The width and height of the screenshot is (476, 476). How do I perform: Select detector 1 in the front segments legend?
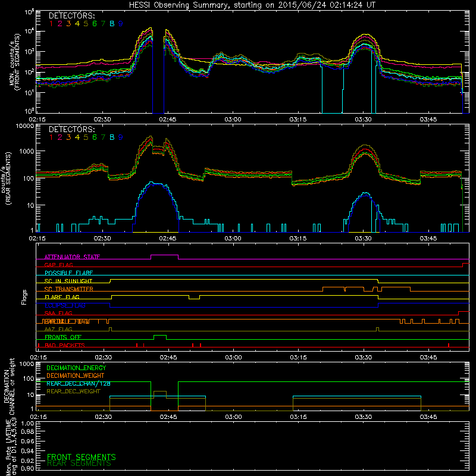51,24
